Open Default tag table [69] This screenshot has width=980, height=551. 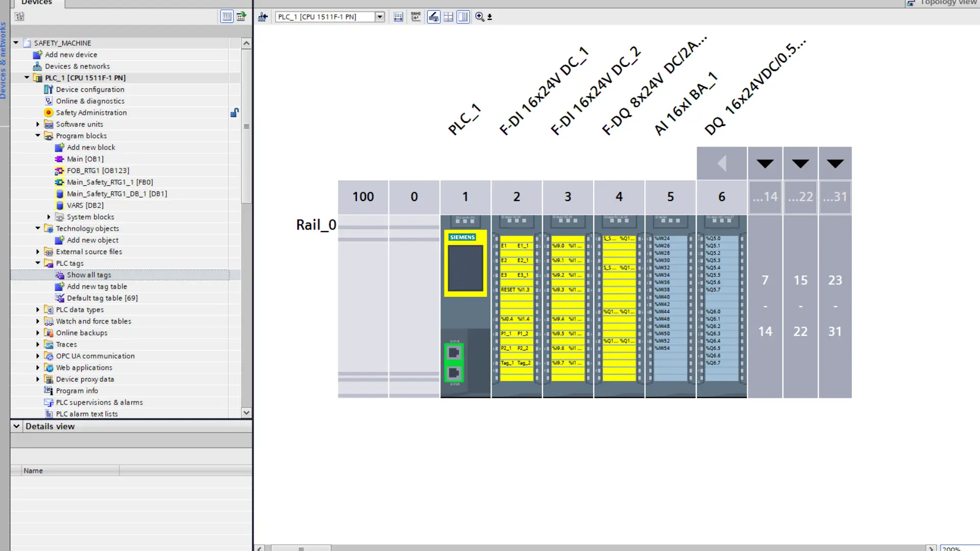point(102,298)
